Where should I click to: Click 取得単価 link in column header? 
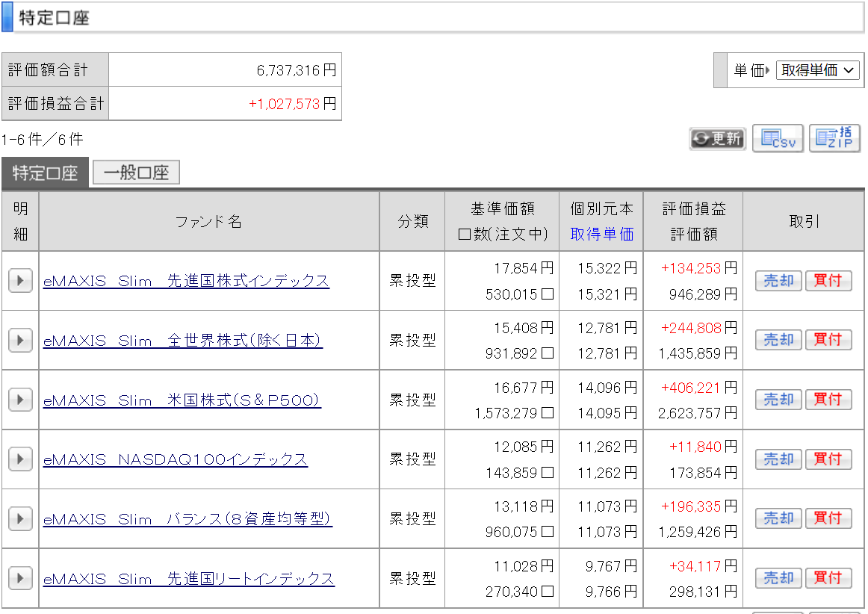coord(602,235)
